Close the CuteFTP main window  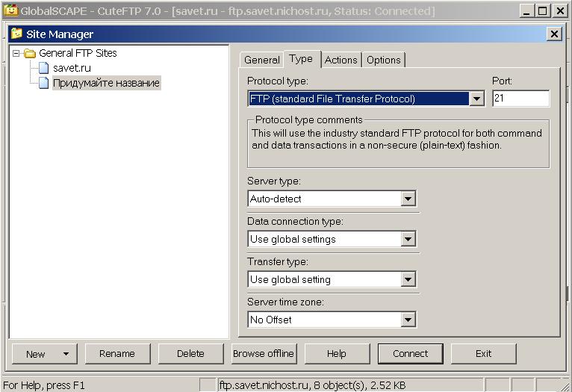tap(560, 11)
